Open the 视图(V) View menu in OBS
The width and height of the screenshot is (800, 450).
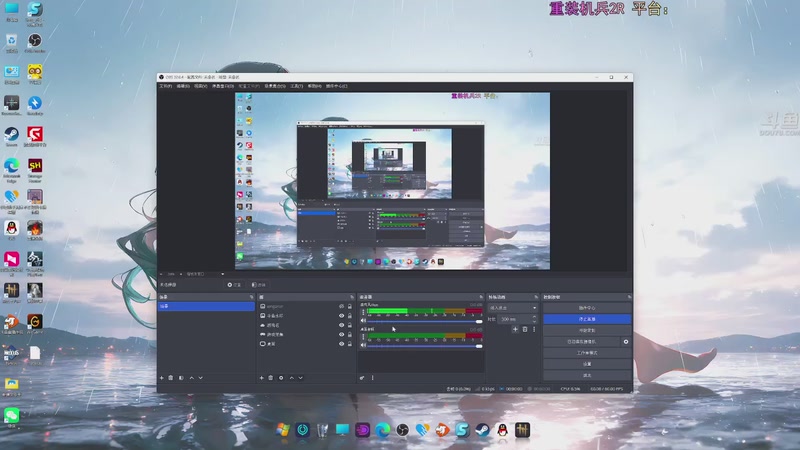201,86
